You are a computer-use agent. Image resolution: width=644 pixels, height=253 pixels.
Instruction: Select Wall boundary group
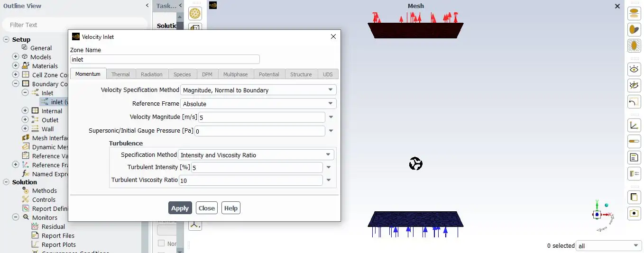click(47, 129)
